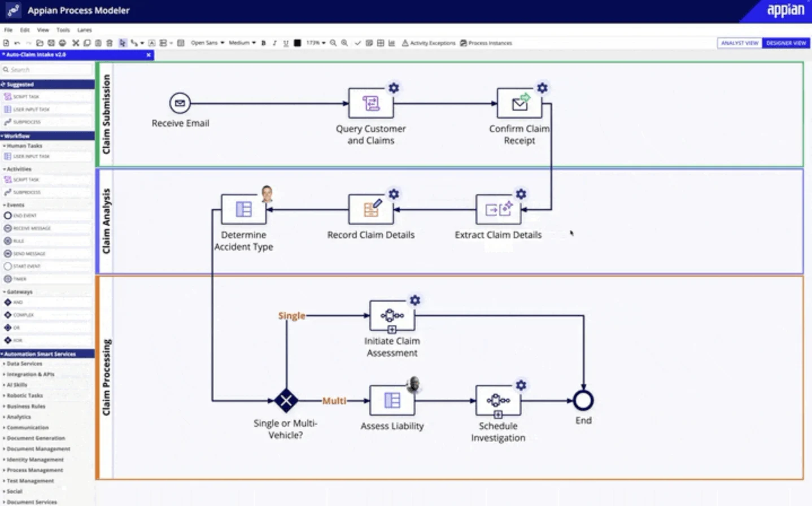Select the Single or Multi-Vehicle gateway diamond
Screen dimensions: 812x506
[286, 400]
